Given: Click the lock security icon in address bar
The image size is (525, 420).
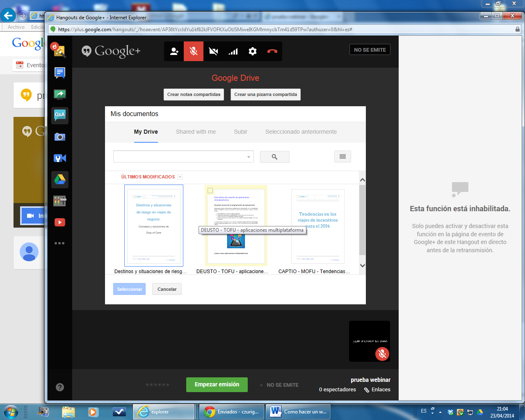Looking at the screenshot, I should [x=517, y=30].
